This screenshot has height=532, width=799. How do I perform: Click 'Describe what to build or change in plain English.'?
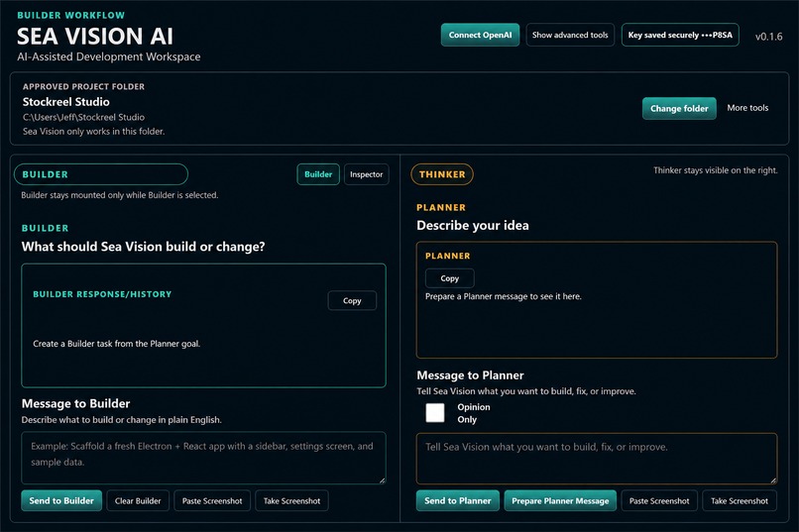121,420
